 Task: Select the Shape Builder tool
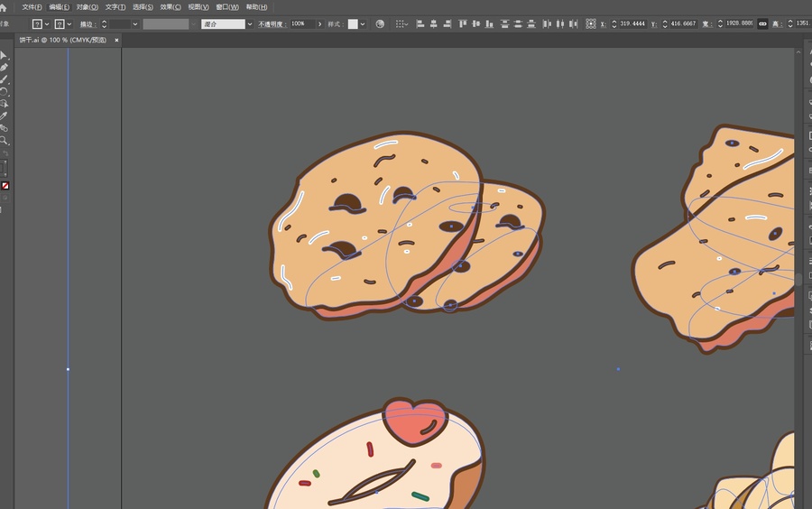pyautogui.click(x=4, y=104)
